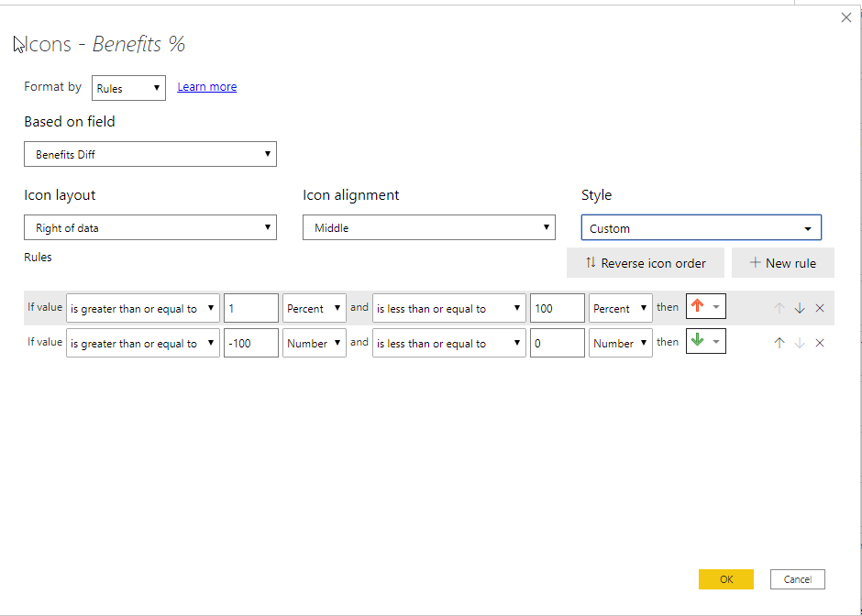Open the Based on field Benefits Diff dropdown

150,154
